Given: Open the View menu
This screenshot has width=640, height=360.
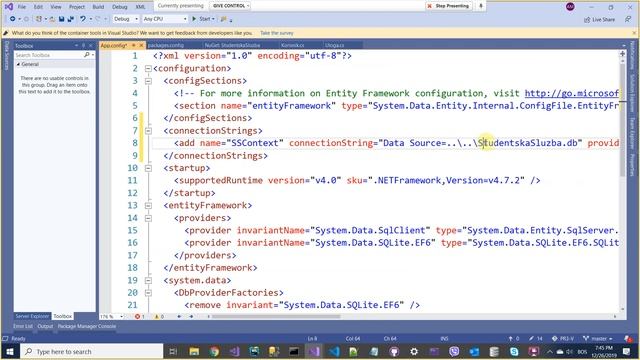Looking at the screenshot, I should point(56,7).
